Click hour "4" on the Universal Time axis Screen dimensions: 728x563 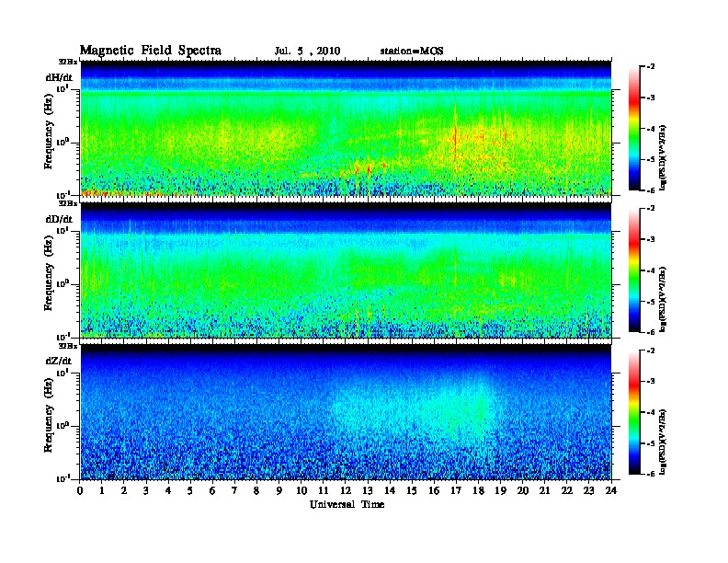(168, 490)
